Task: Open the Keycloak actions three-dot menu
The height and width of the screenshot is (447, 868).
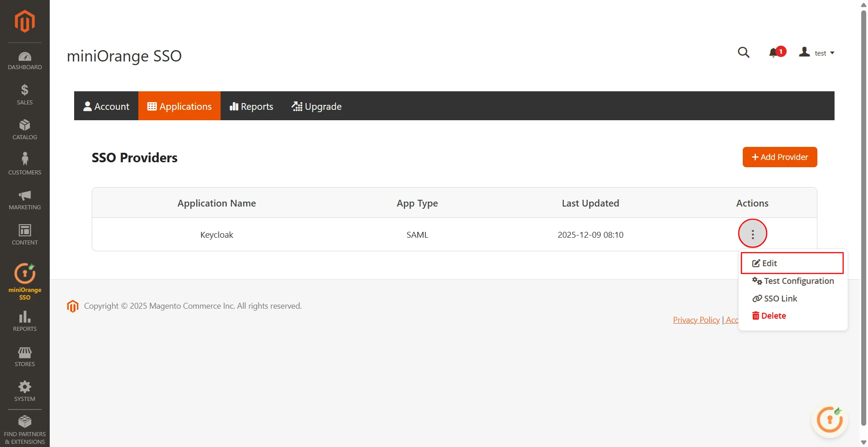Action: click(x=752, y=234)
